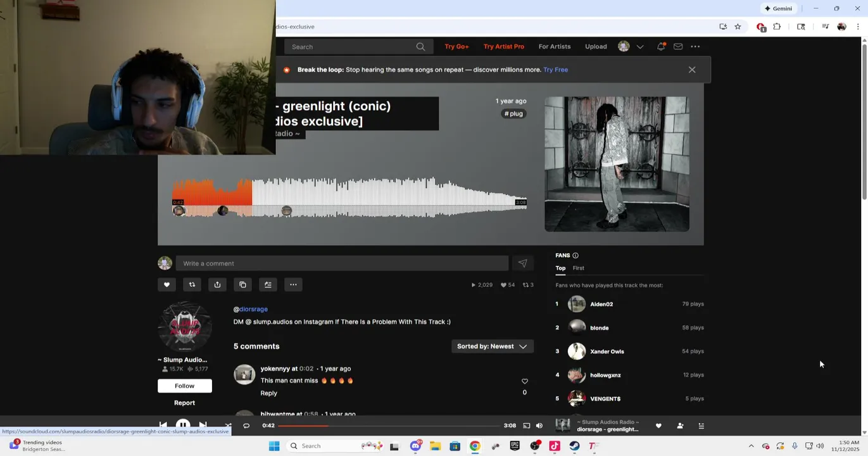Screen dimensions: 868x456
Task: Expand the account chevron beside user avatar
Action: coord(640,47)
